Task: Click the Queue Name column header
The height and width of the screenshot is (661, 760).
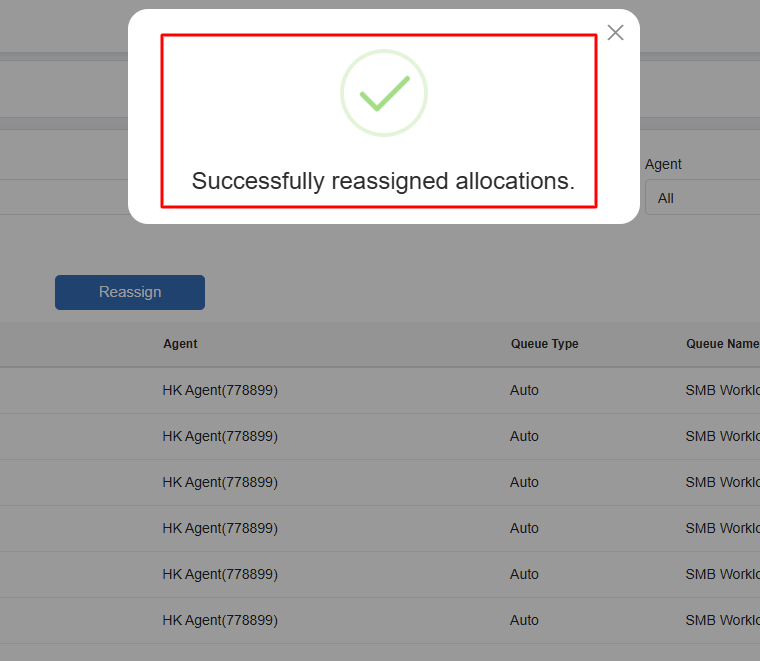Action: [722, 344]
